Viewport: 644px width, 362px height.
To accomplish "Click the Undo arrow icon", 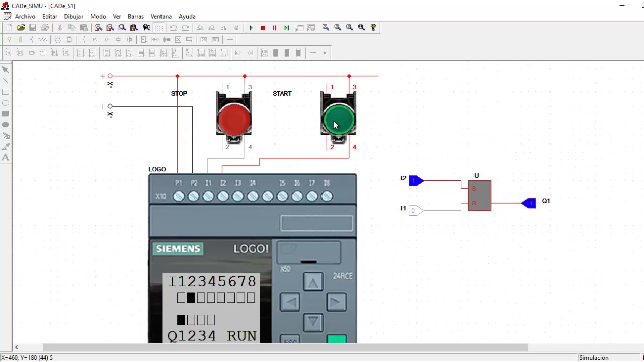I will (173, 28).
